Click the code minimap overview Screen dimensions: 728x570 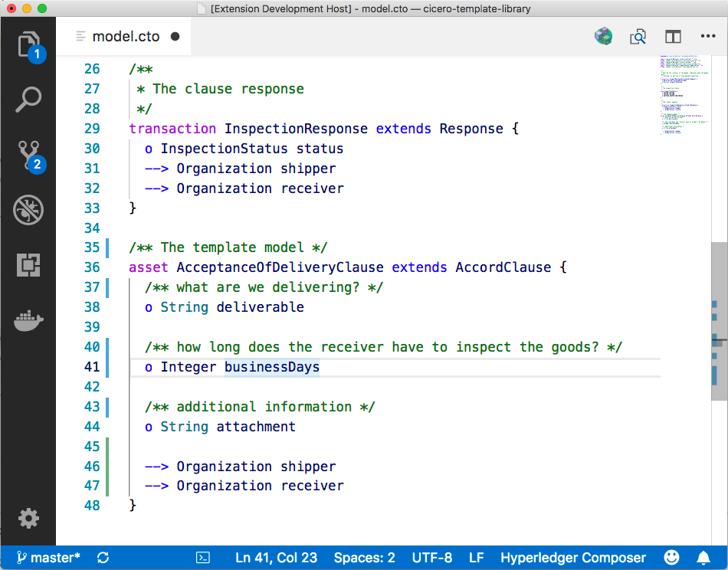(x=685, y=95)
